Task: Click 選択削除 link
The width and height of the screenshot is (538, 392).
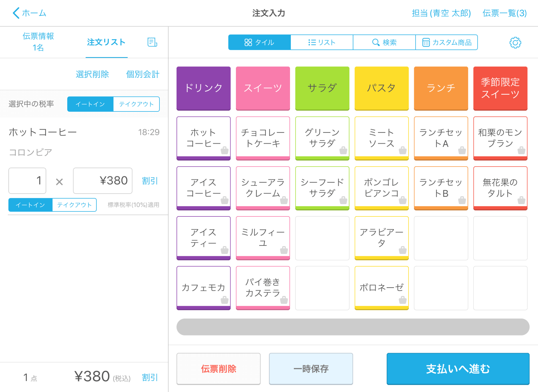Action: click(x=92, y=74)
